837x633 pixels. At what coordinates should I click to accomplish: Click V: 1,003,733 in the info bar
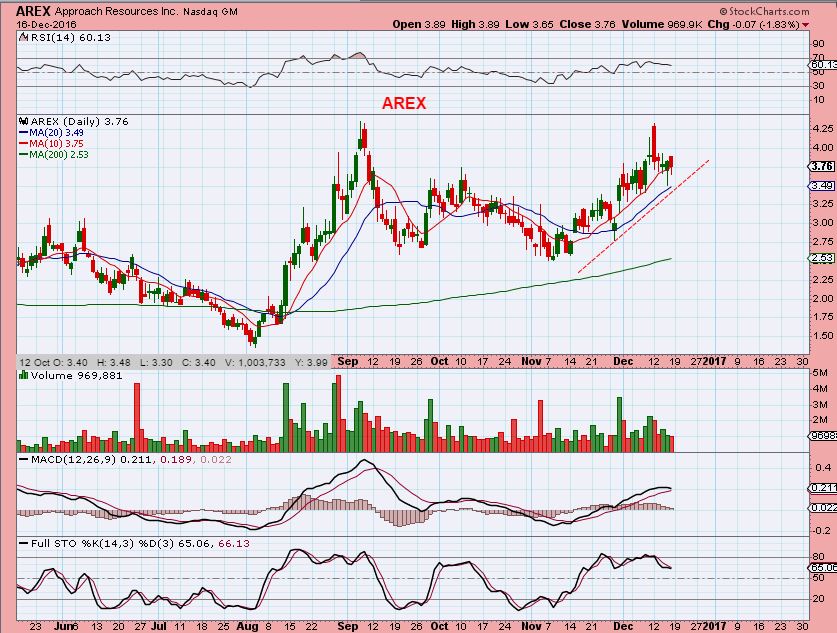(255, 362)
